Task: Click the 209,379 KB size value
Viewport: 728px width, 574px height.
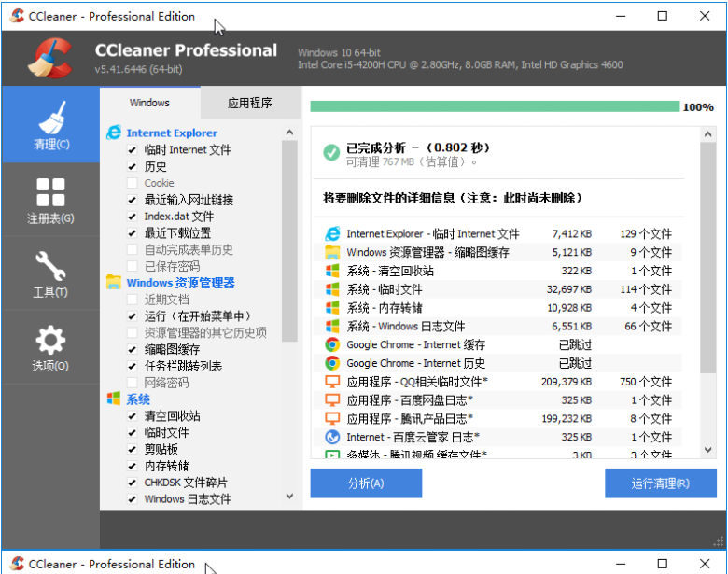Action: (x=567, y=382)
